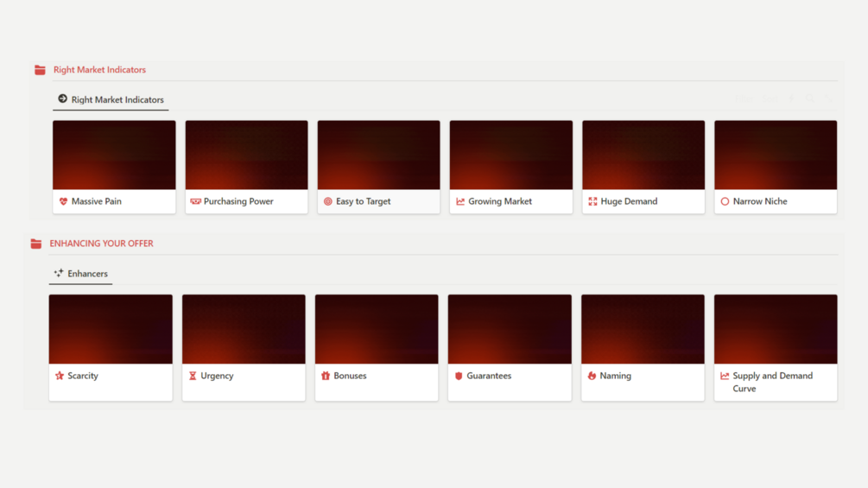Click the folder icon beside ENHANCING YOUR OFFER
Viewport: 868px width, 488px height.
point(36,244)
